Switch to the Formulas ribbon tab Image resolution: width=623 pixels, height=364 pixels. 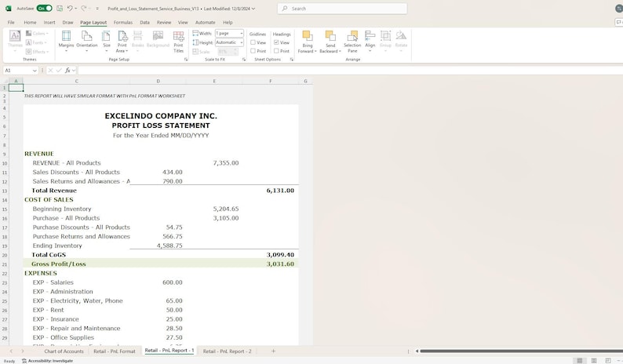click(x=122, y=23)
